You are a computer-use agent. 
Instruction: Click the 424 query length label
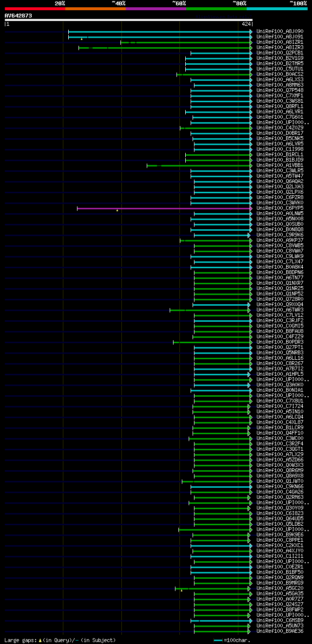(246, 24)
